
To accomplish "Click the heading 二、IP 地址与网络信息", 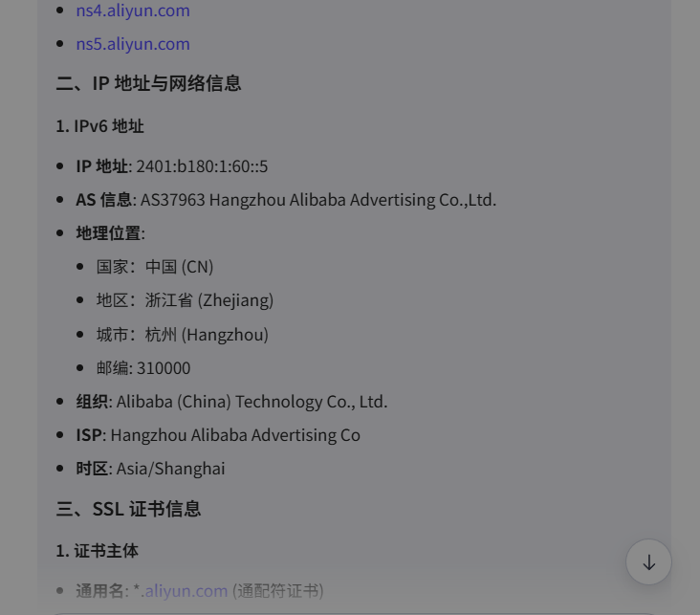I will point(148,83).
